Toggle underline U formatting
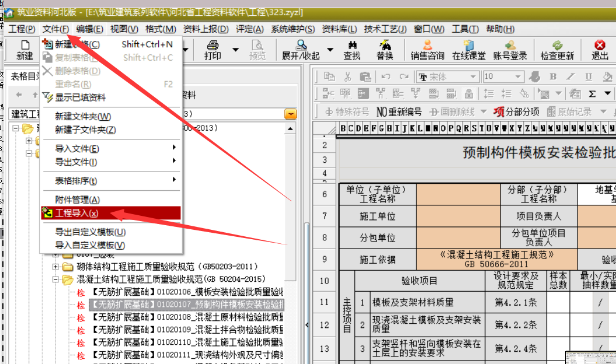Screen dimensions: 616x364 click(589, 76)
